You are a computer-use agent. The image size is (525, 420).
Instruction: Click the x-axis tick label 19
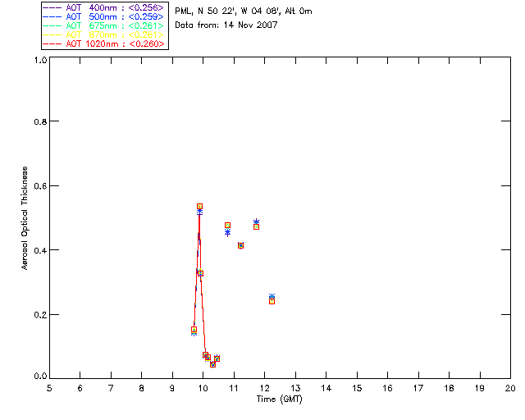(x=480, y=388)
